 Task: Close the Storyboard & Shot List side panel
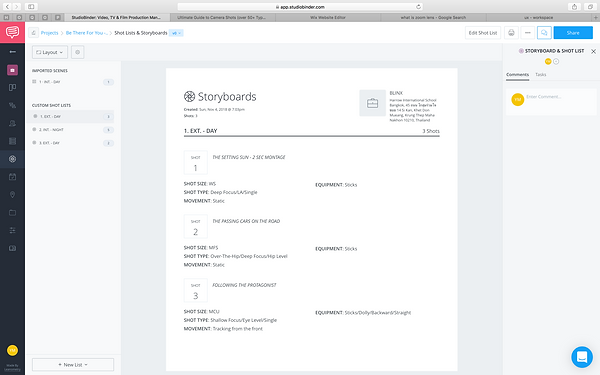click(593, 51)
